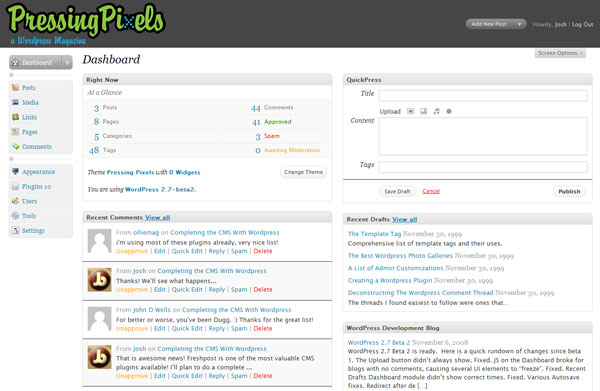The image size is (600, 391).
Task: Click Save Draft in QuickPress
Action: pyautogui.click(x=397, y=191)
